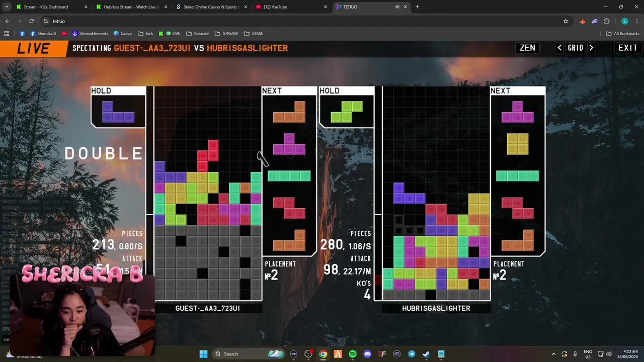Open the orange app icon left of Spotify
The height and width of the screenshot is (362, 644).
[x=338, y=354]
